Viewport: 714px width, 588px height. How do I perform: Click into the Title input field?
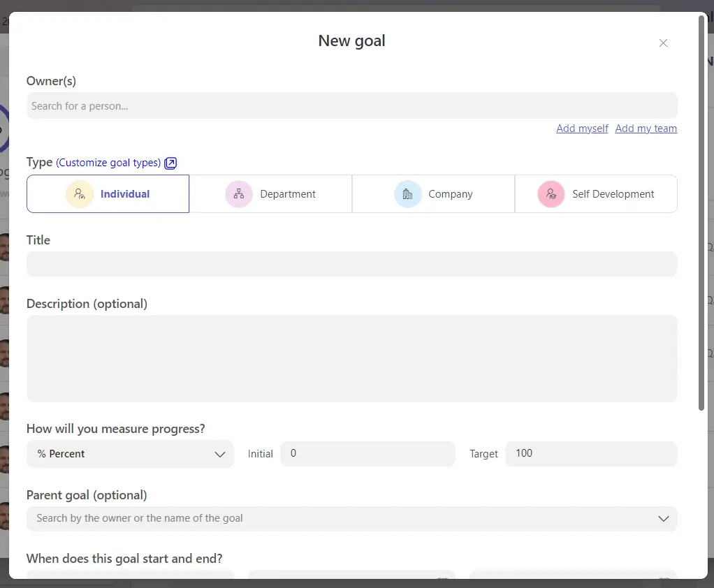tap(351, 264)
